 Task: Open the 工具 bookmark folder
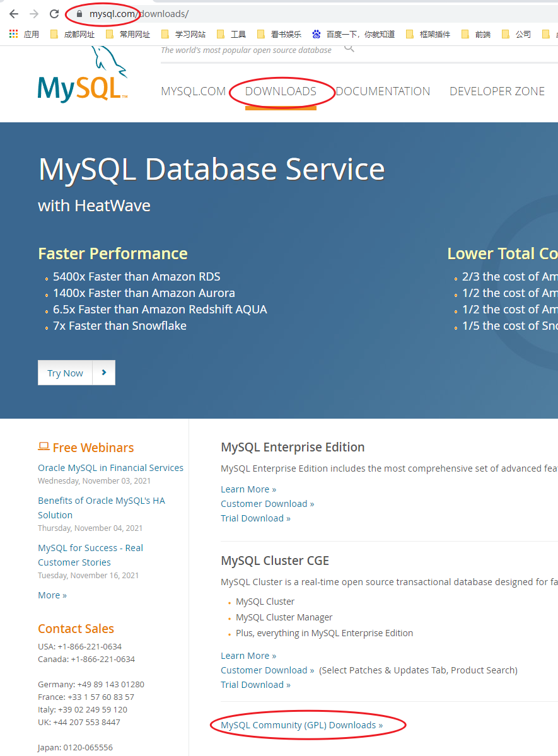coord(231,34)
